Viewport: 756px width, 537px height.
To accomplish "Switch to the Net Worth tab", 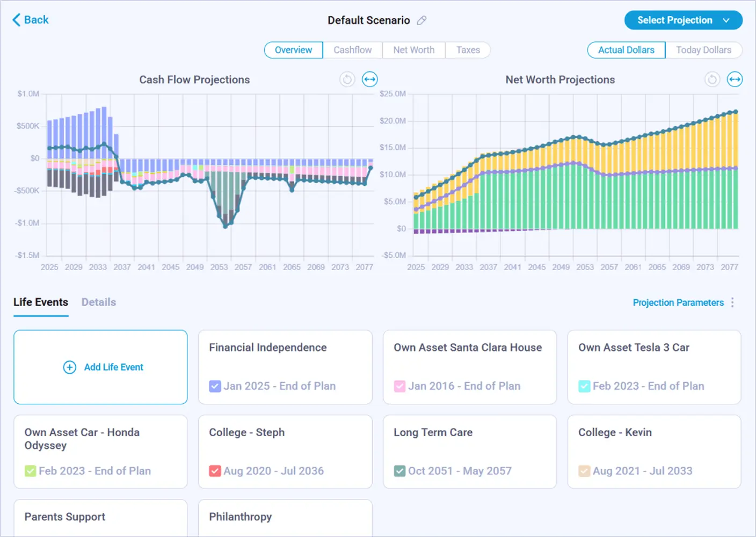I will click(414, 50).
